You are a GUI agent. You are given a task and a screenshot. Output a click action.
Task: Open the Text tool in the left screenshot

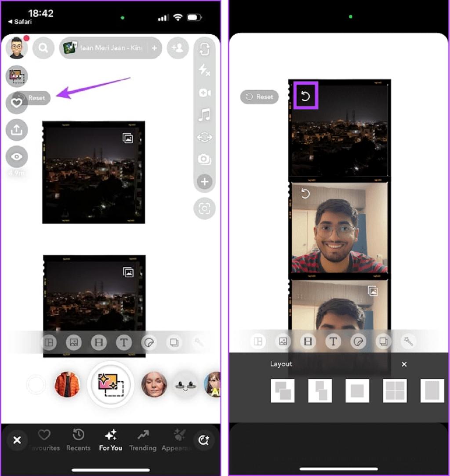(x=124, y=342)
